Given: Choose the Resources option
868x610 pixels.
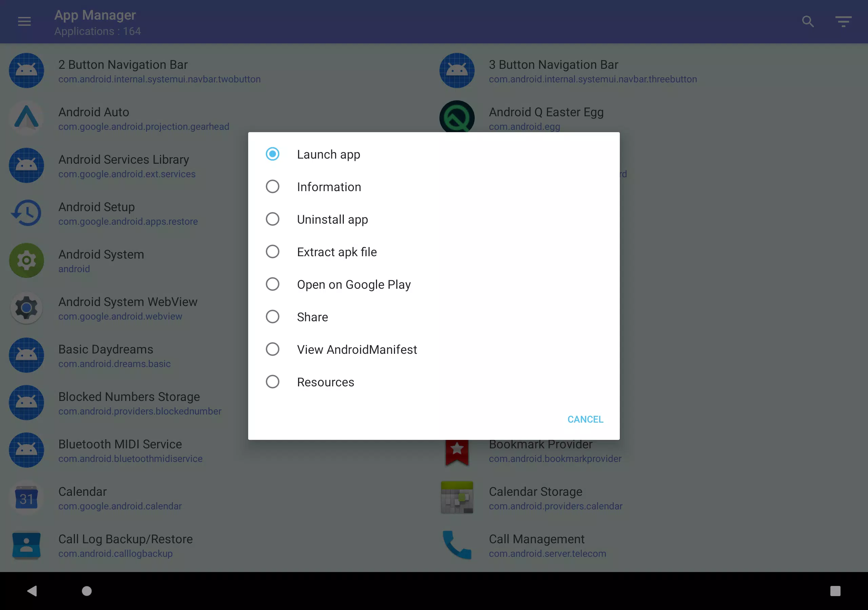Looking at the screenshot, I should click(434, 382).
